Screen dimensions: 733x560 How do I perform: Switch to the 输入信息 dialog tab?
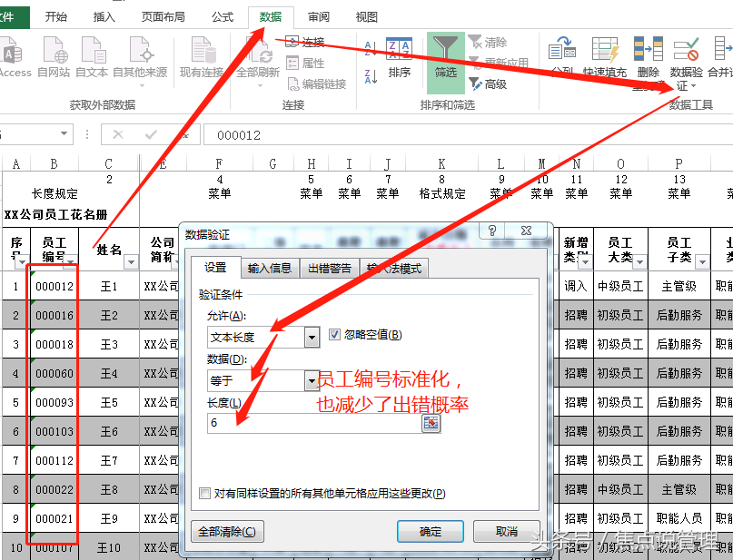click(270, 268)
